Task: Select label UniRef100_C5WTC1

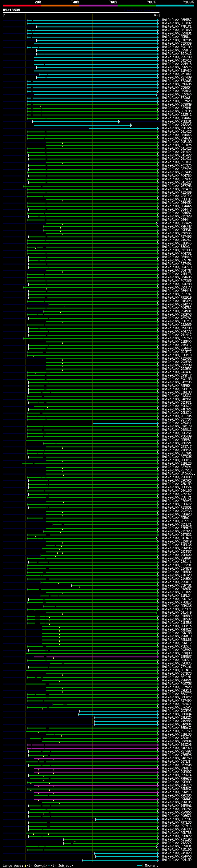Action: point(176,497)
